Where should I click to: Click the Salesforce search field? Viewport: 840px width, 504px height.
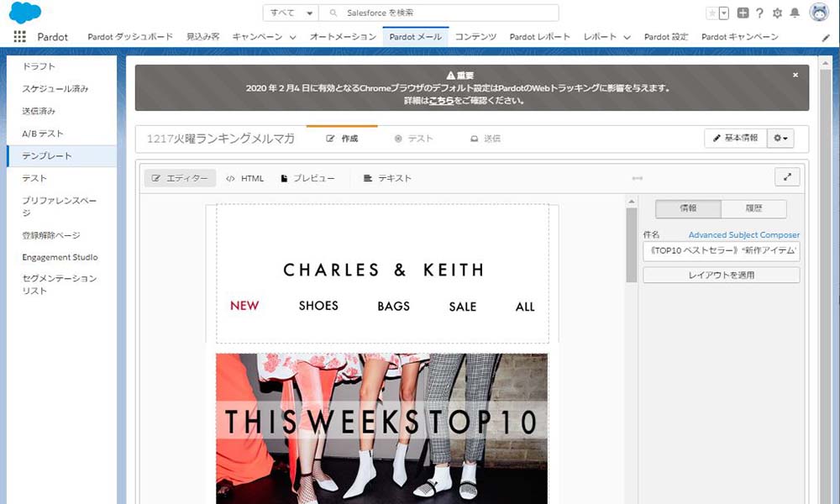click(438, 13)
